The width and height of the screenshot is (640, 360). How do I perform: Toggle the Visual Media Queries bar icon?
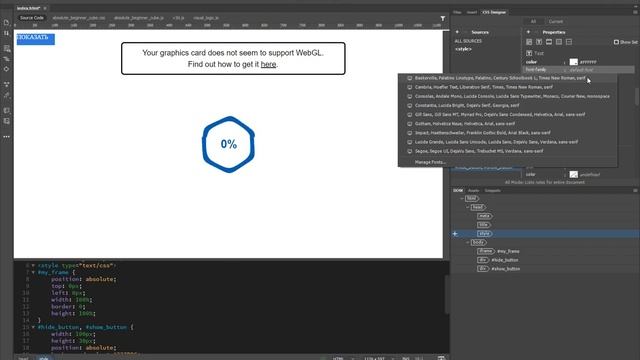point(6,59)
